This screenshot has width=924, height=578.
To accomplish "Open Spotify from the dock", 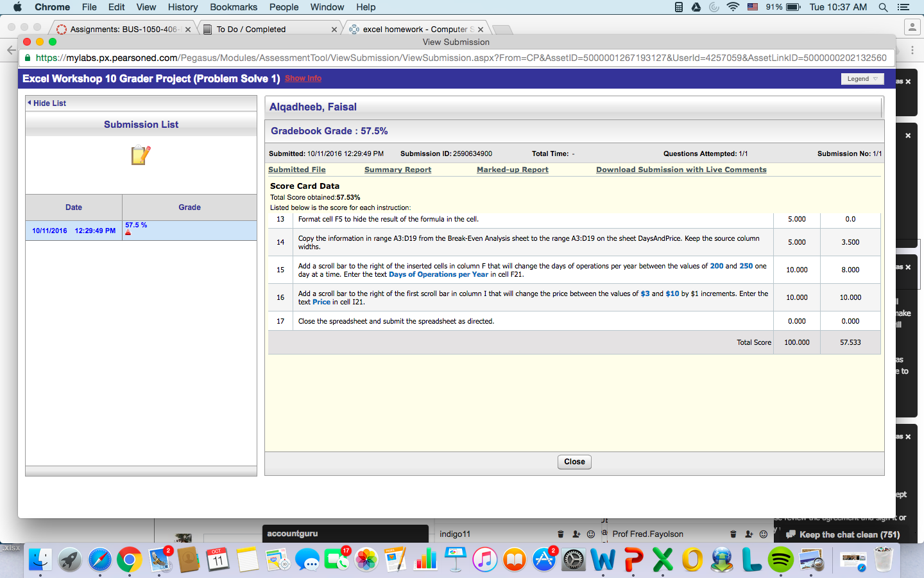I will 781,560.
